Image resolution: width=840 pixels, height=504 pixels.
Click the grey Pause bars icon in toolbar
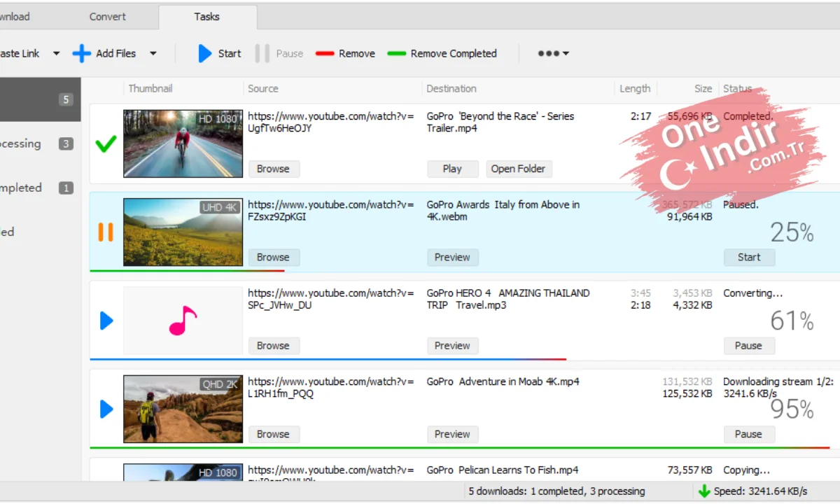[262, 53]
